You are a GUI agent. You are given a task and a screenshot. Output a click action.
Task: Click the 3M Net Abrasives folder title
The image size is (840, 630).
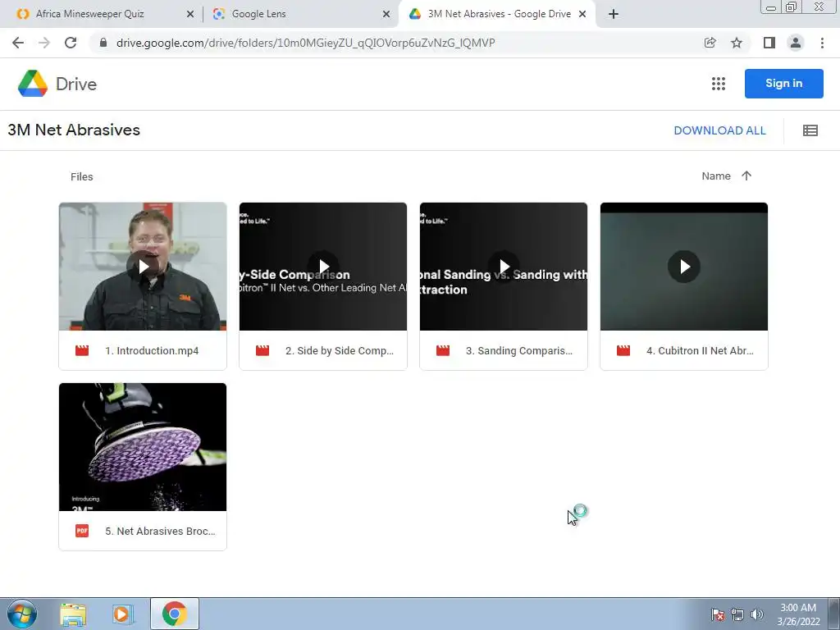74,130
